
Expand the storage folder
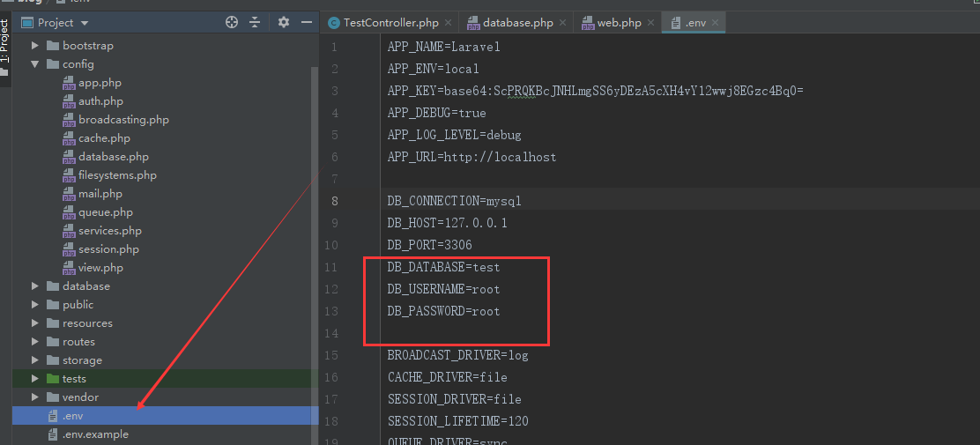[35, 360]
